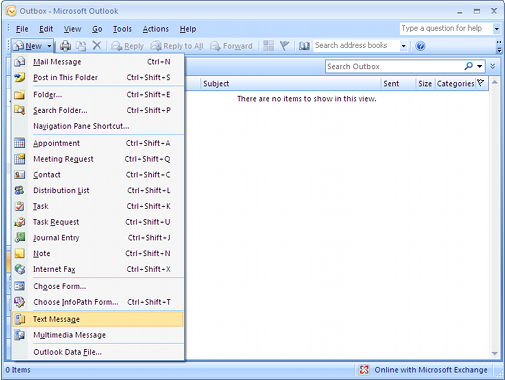Click the New mail button
This screenshot has height=380, width=505.
[28, 46]
